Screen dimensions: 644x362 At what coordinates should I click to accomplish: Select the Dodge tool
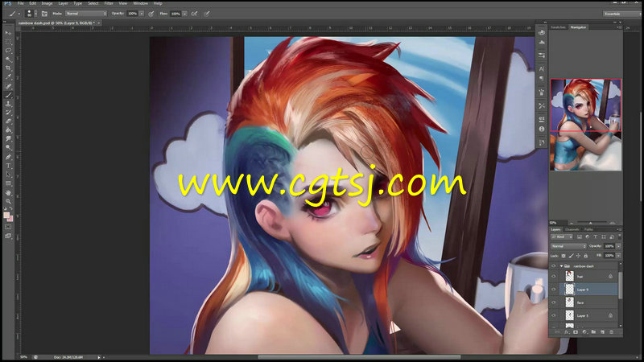8,148
